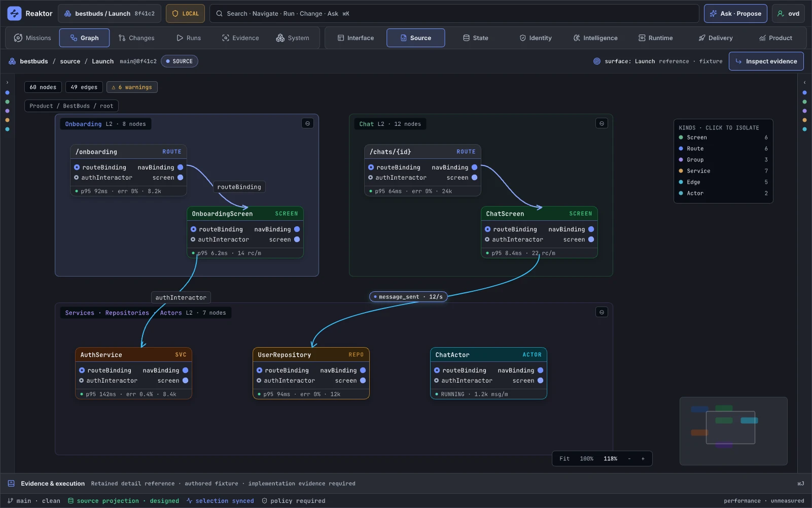Click the 6 warnings badge
812x508 pixels.
132,87
